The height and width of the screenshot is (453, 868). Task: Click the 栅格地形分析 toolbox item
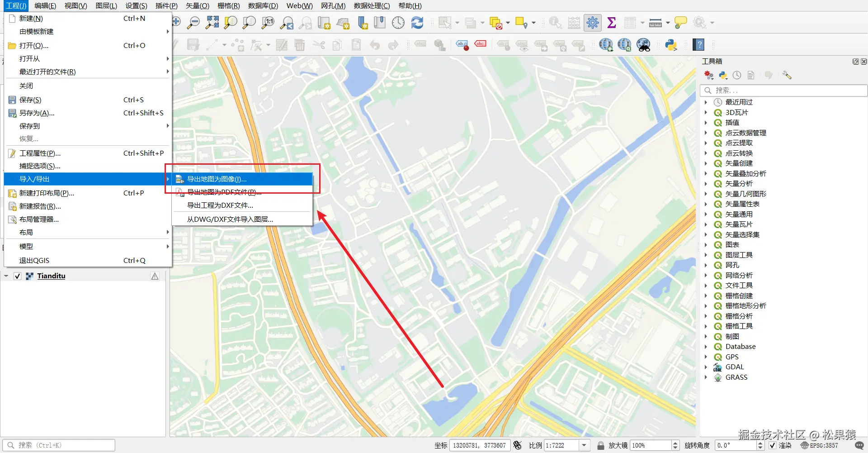click(x=745, y=306)
